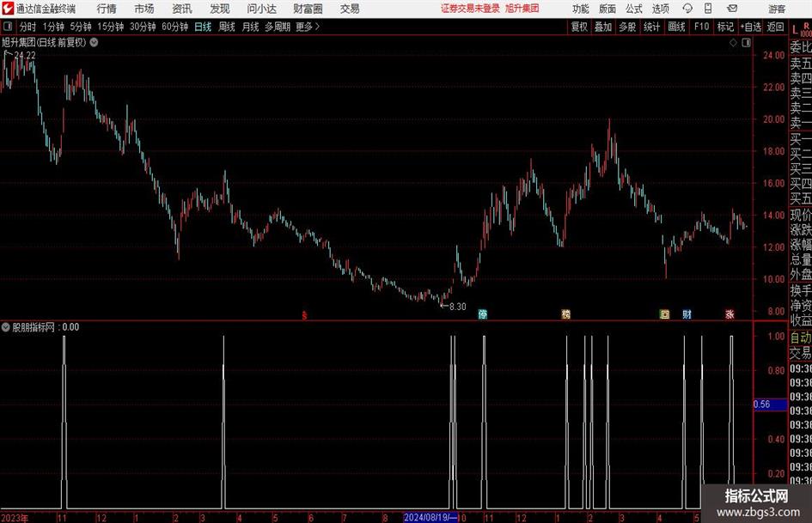Click the 叠加 overlay button

(x=603, y=27)
